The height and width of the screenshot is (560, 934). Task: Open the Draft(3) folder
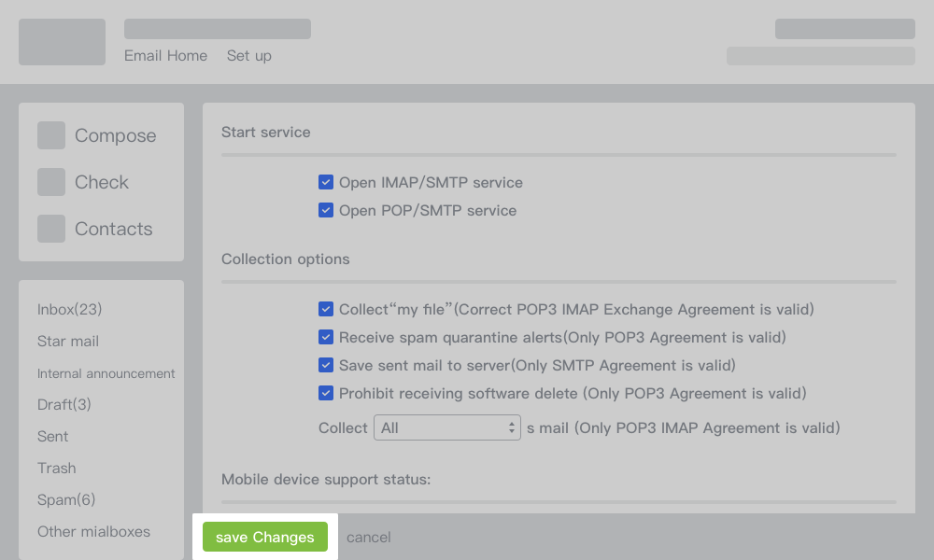64,405
